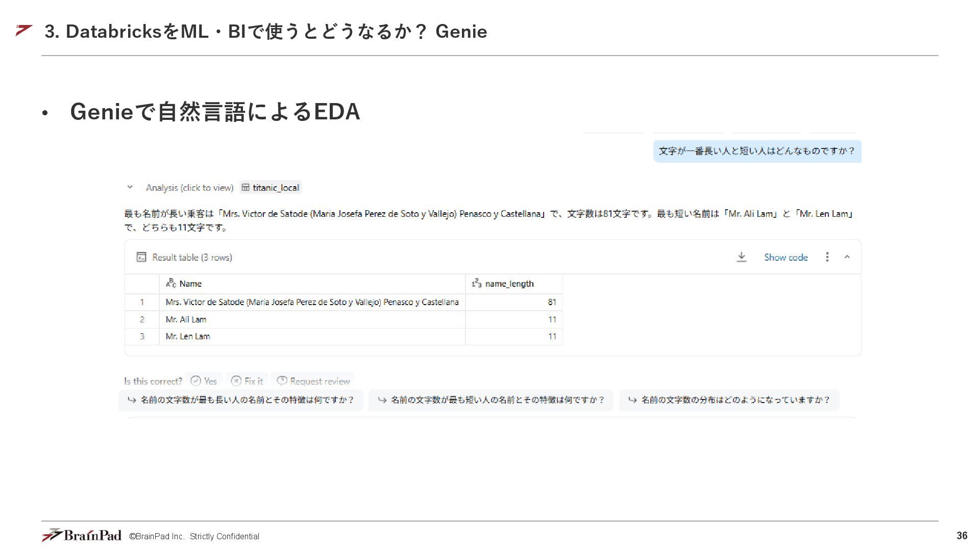Screen dimensions: 980x551
Task: Open the titanic_local table chip
Action: click(x=271, y=187)
